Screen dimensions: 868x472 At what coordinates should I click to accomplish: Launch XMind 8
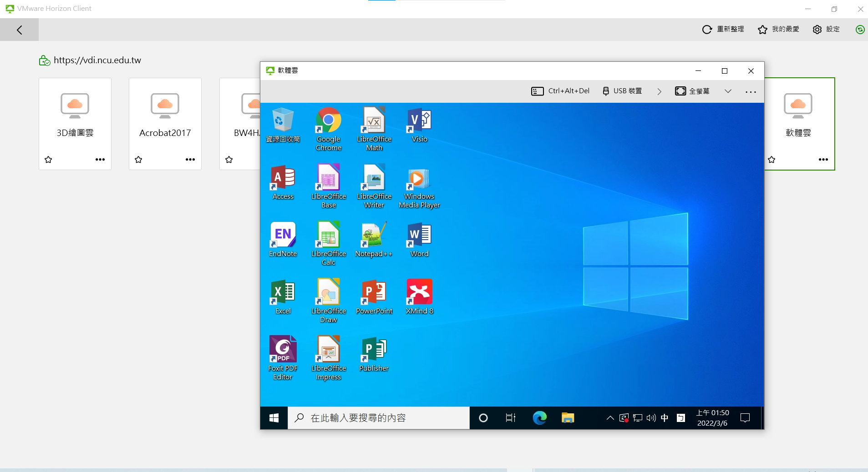click(419, 293)
